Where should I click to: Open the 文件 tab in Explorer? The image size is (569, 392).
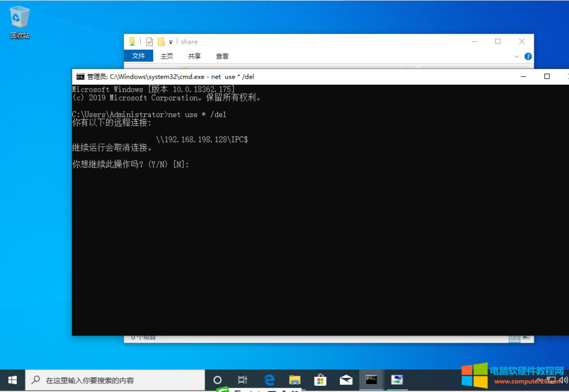tap(138, 56)
